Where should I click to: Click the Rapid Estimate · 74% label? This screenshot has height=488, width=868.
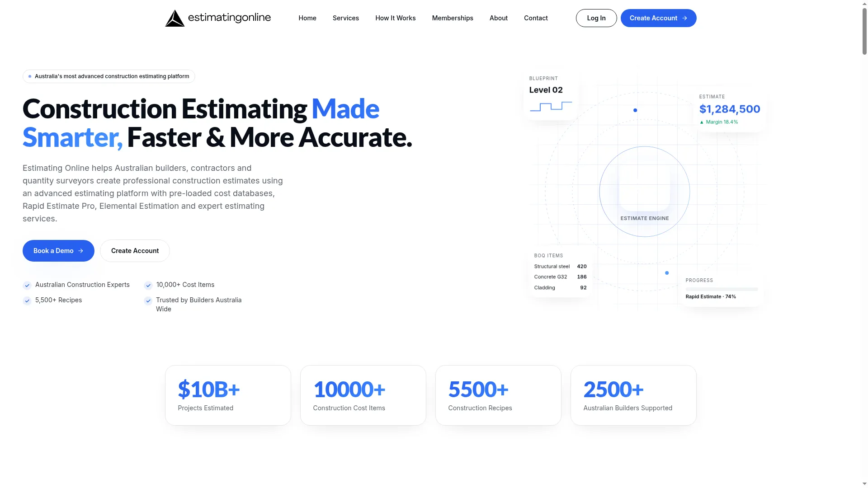tap(711, 297)
